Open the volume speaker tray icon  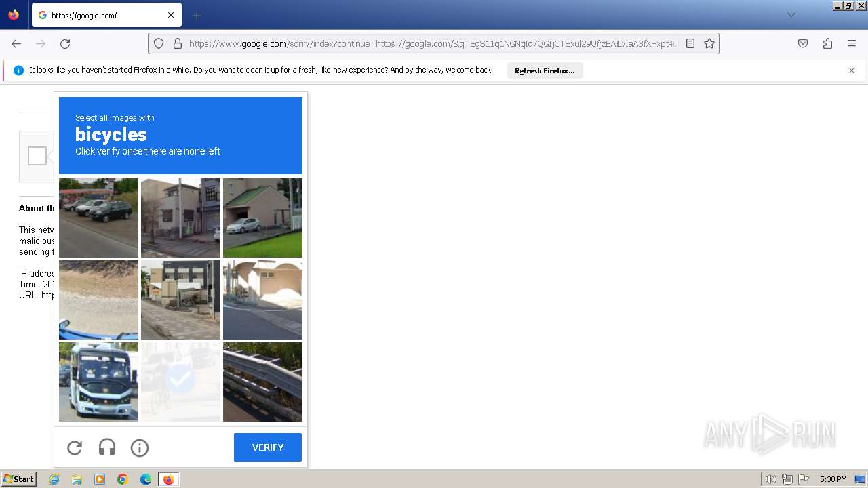point(771,479)
